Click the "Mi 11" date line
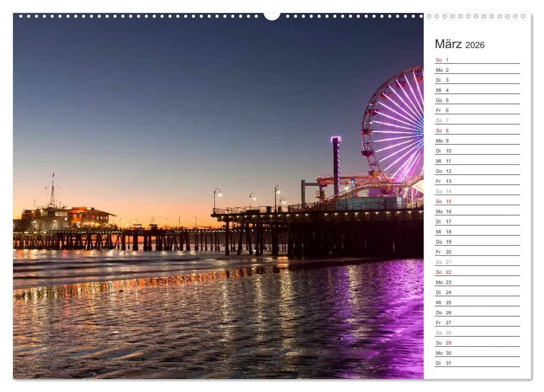This screenshot has height=392, width=544. click(443, 161)
